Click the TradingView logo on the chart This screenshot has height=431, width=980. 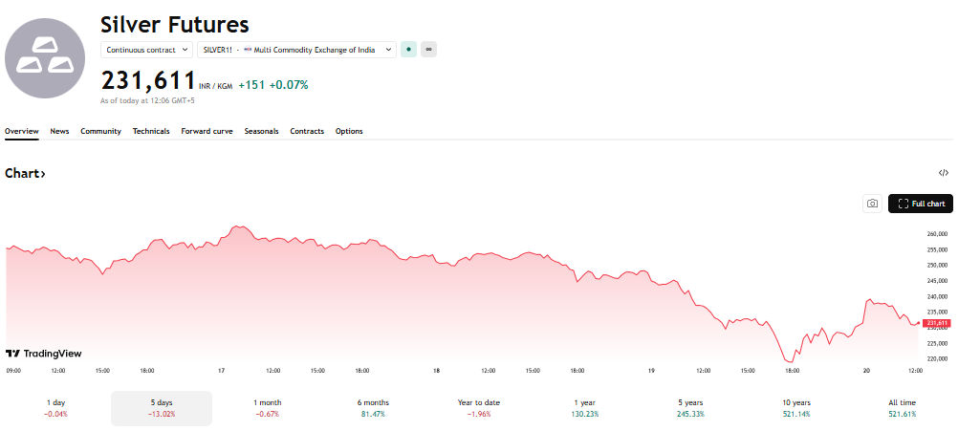(x=44, y=353)
